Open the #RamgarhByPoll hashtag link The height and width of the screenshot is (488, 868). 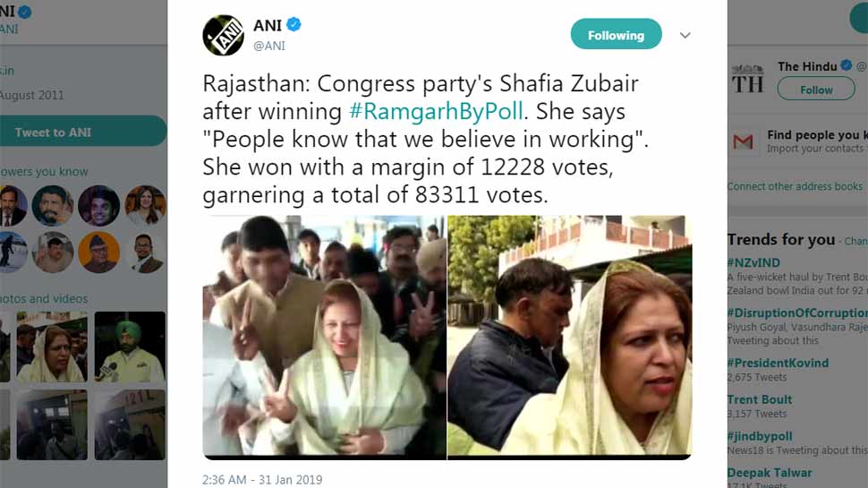click(x=436, y=111)
